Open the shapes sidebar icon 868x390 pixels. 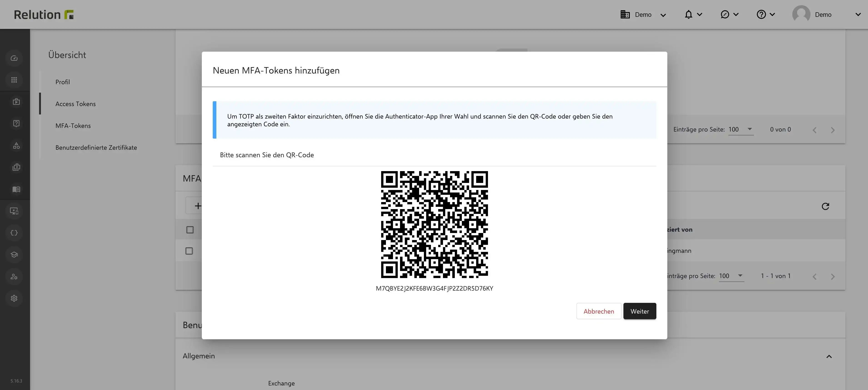pyautogui.click(x=16, y=145)
